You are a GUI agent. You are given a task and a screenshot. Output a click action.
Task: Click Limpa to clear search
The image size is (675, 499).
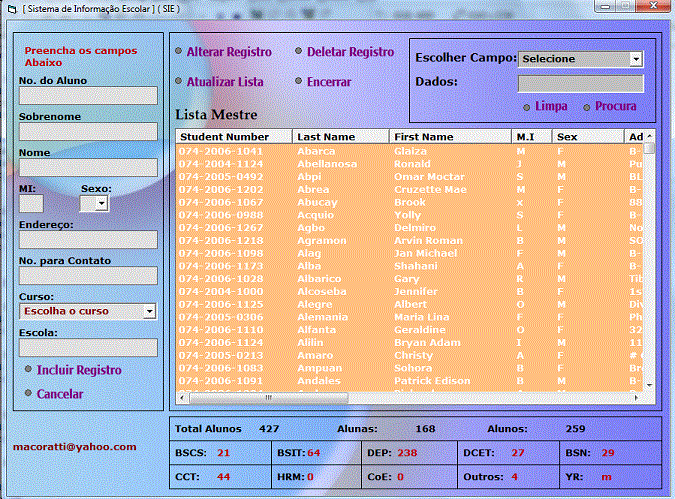click(x=550, y=106)
